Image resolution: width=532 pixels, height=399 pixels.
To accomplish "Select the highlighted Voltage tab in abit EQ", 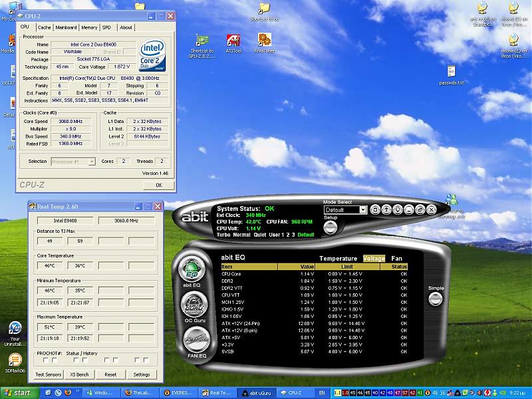I will [374, 258].
